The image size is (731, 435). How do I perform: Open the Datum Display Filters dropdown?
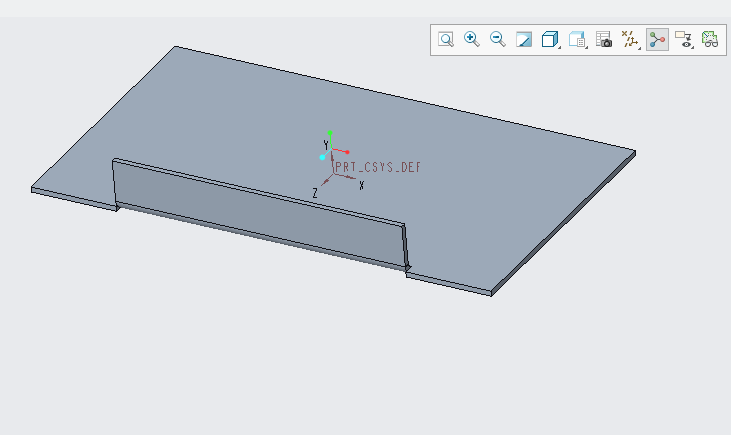[630, 40]
